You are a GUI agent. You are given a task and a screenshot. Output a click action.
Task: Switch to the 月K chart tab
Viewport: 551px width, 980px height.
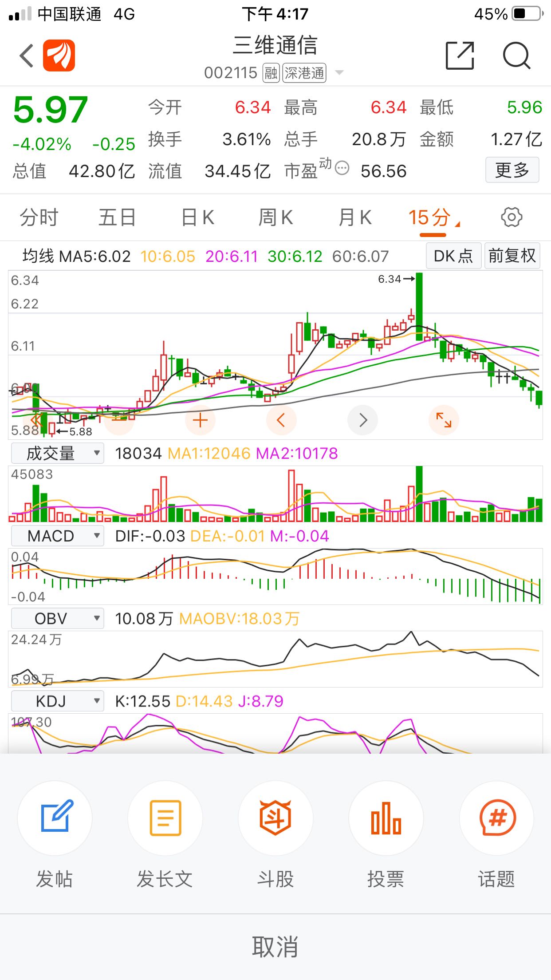click(355, 218)
